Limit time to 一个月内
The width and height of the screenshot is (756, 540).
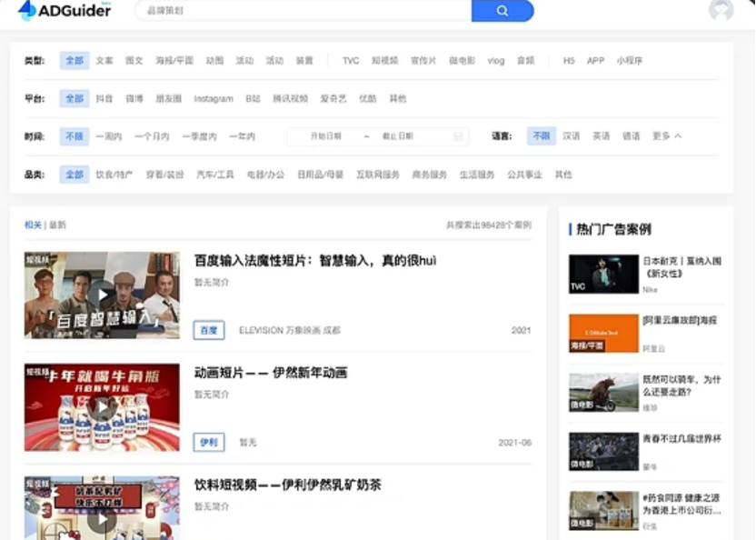coord(152,136)
